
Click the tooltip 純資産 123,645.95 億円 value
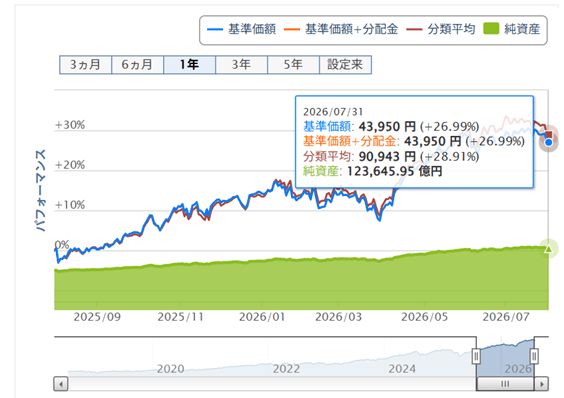pyautogui.click(x=395, y=171)
